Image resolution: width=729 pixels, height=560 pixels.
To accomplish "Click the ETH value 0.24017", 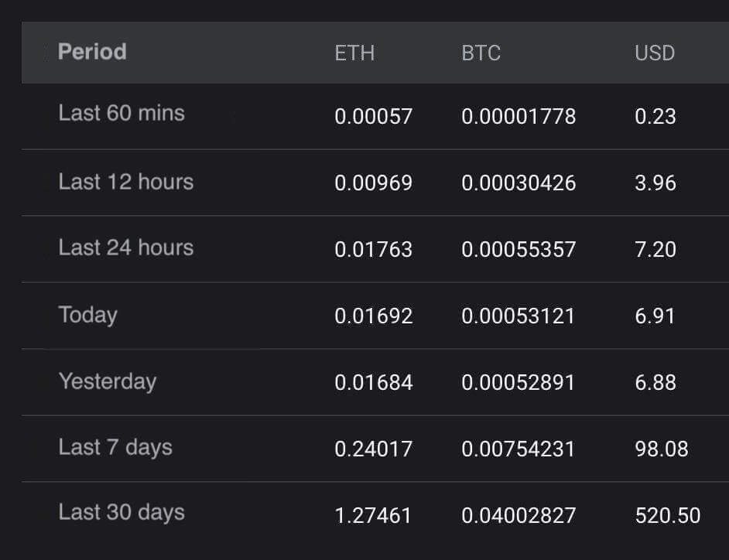I will click(373, 449).
